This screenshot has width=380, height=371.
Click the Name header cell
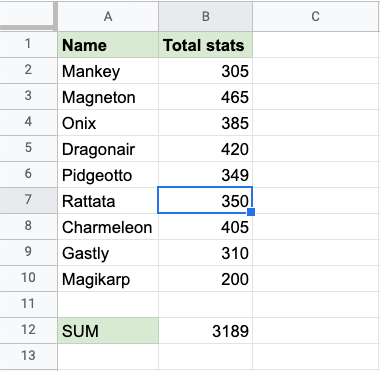tap(108, 45)
